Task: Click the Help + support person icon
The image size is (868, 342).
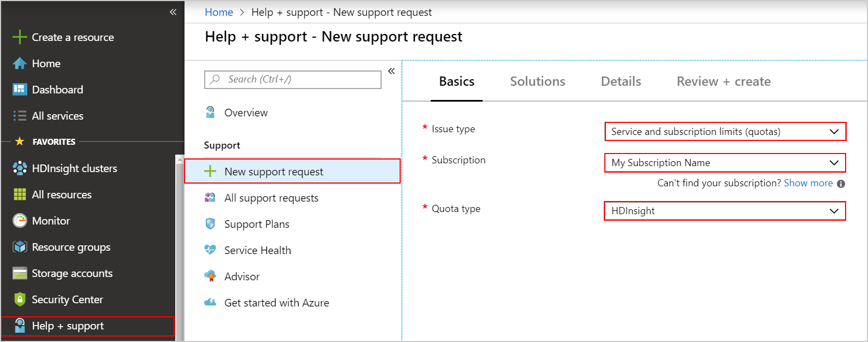Action: coord(20,326)
